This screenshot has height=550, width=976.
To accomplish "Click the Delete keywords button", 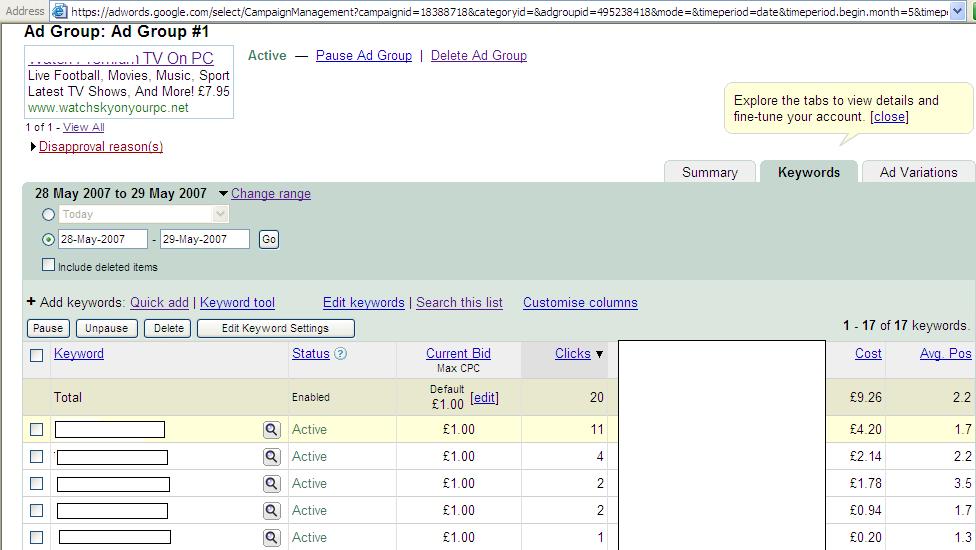I will click(169, 329).
